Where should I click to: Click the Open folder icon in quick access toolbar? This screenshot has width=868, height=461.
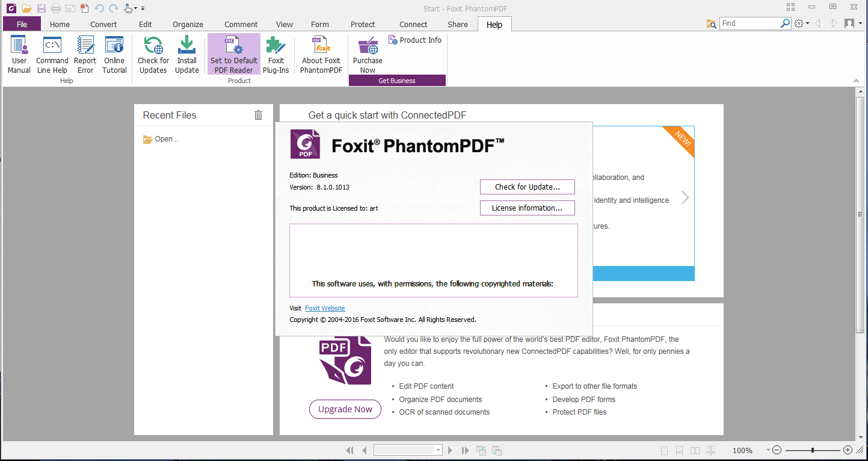point(26,8)
